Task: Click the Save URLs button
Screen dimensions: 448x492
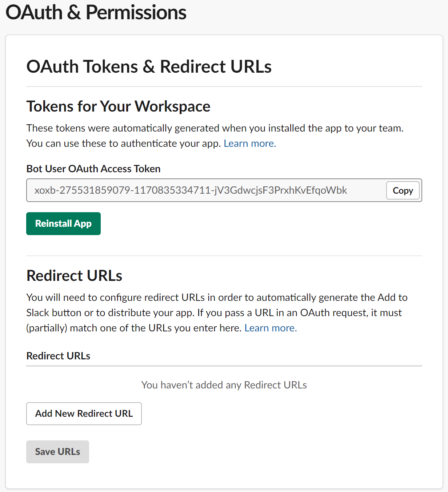Action: pos(57,452)
